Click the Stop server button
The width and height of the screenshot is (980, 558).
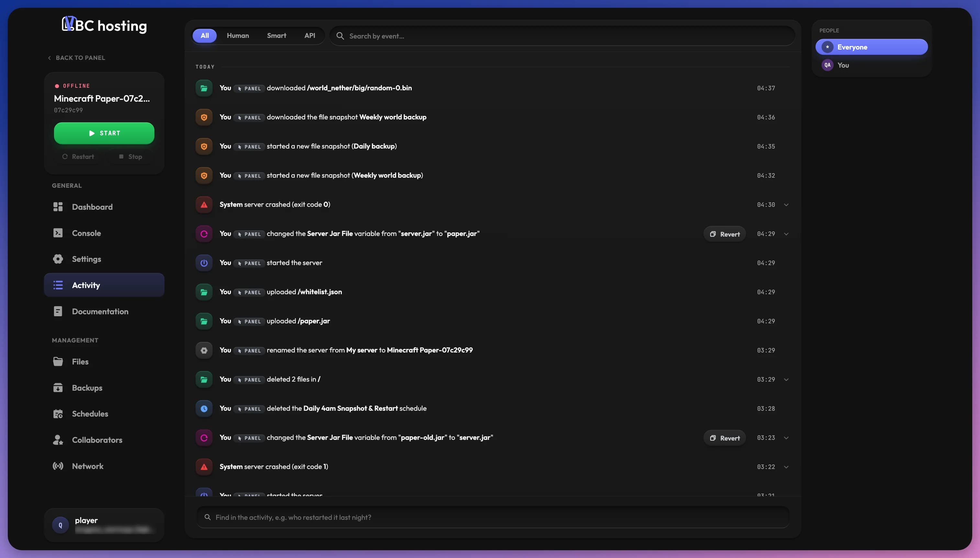click(x=131, y=156)
